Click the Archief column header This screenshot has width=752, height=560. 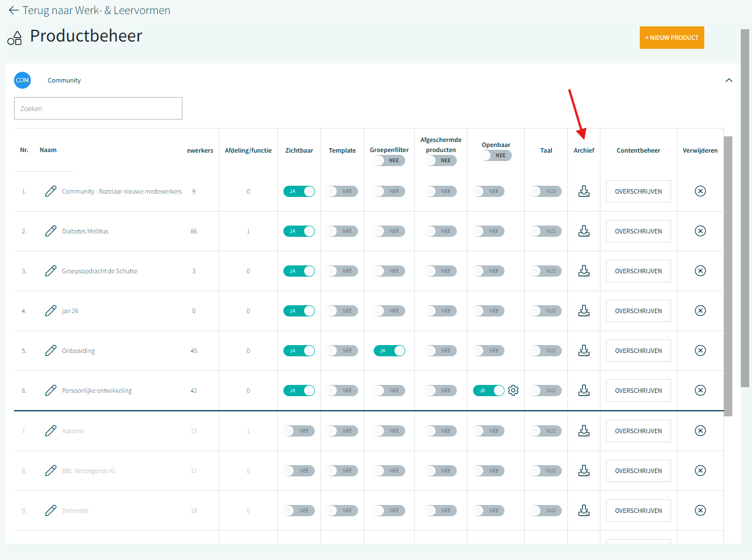584,150
